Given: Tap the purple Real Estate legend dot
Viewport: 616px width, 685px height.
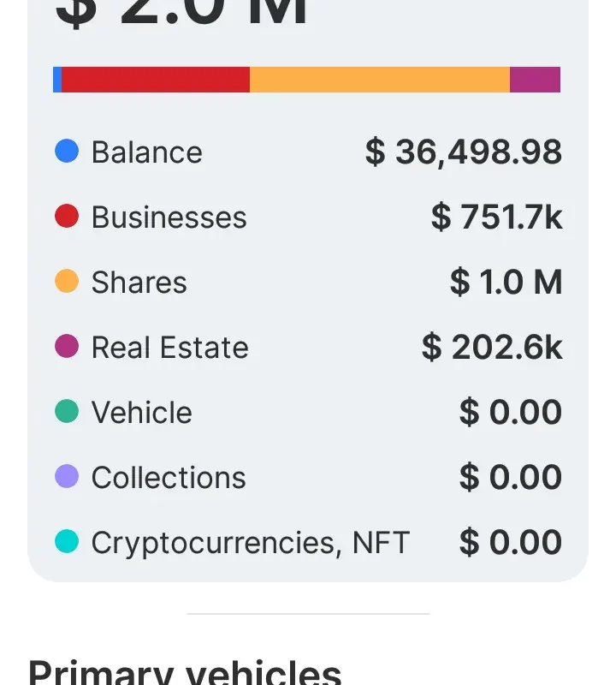Looking at the screenshot, I should click(x=67, y=347).
